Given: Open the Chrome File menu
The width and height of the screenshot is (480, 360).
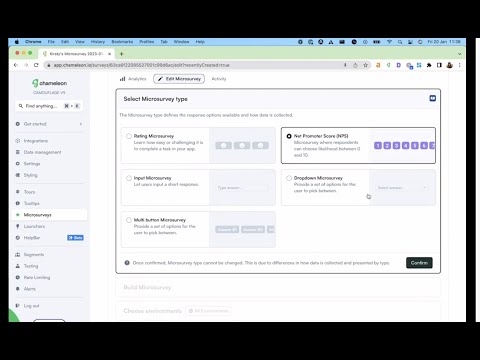Looking at the screenshot, I should [51, 42].
